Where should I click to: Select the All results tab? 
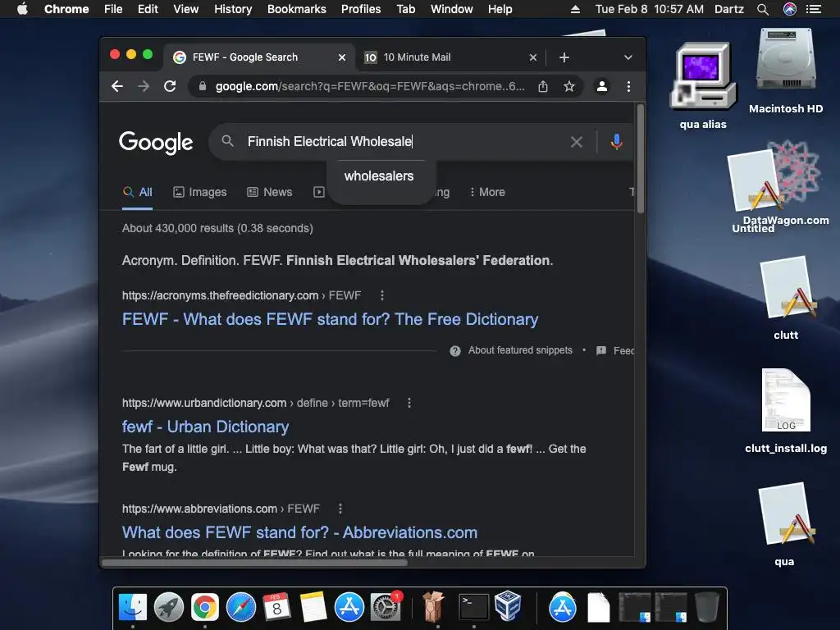point(138,192)
